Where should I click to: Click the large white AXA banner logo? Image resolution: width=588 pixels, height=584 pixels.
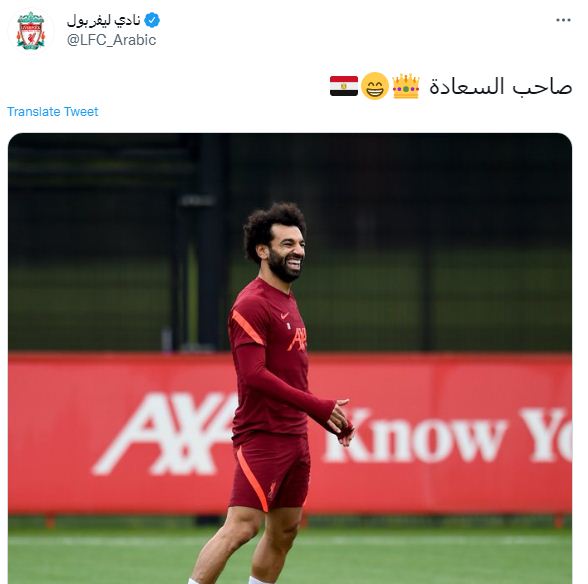pyautogui.click(x=164, y=434)
